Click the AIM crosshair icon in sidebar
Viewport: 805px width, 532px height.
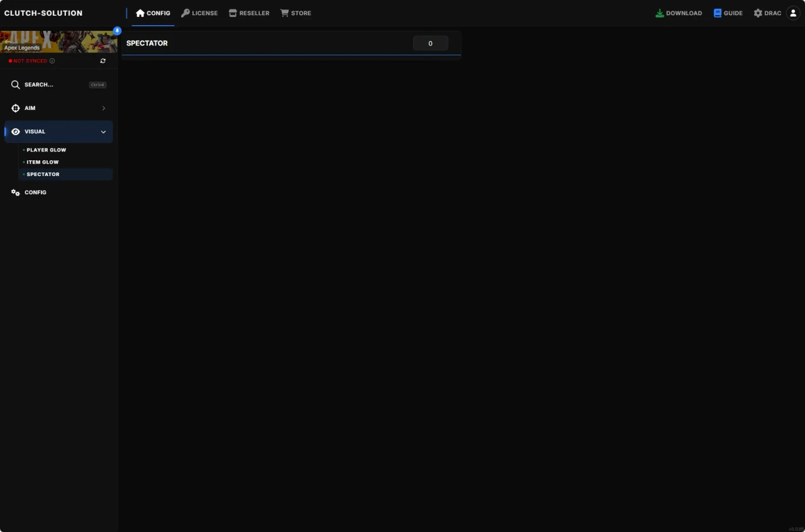15,108
